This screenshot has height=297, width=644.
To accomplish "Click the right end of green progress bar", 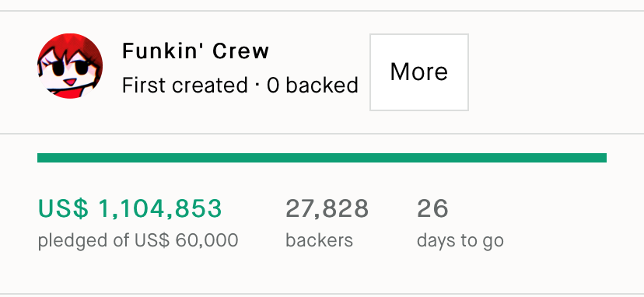I will (x=603, y=158).
